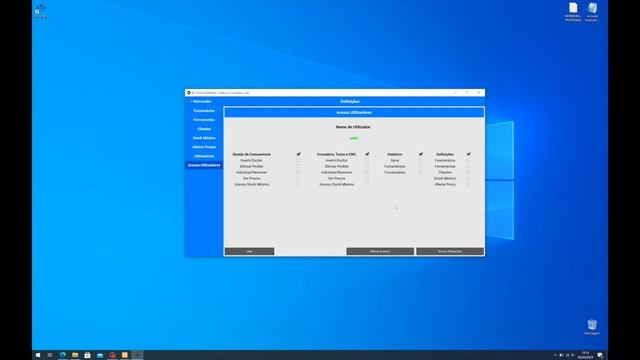Check Inserir/Excluir under Fresadora, Torno e CNC
Image resolution: width=640 pixels, height=360 pixels.
[x=367, y=160]
